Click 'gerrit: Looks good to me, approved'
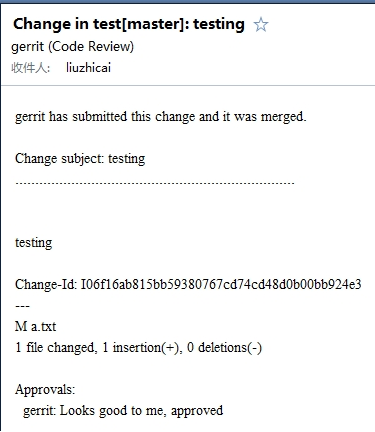This screenshot has height=432, width=375. click(x=123, y=410)
